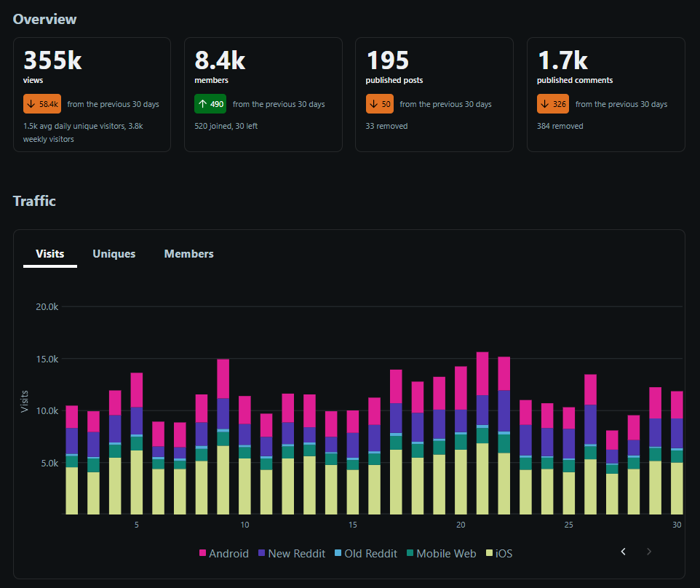Screen dimensions: 700x588
Task: Click the next chart page arrow
Action: click(648, 552)
